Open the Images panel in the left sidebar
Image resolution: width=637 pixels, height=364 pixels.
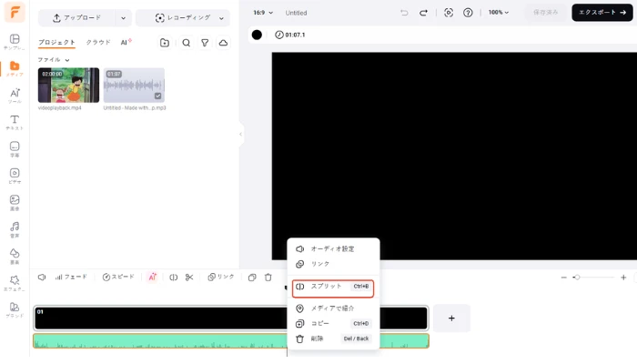pos(15,203)
